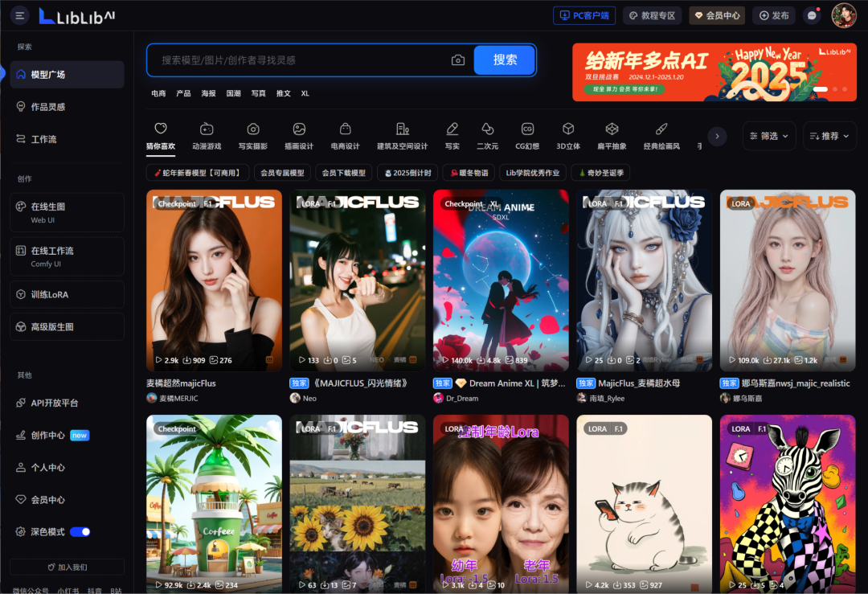Open the 推荐 sorting dropdown

[x=829, y=136]
